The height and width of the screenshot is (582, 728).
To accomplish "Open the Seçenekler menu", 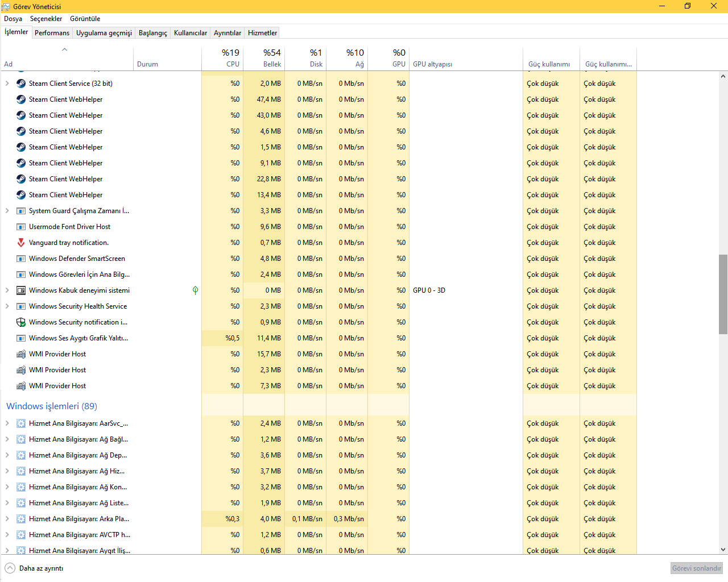I will tap(46, 19).
